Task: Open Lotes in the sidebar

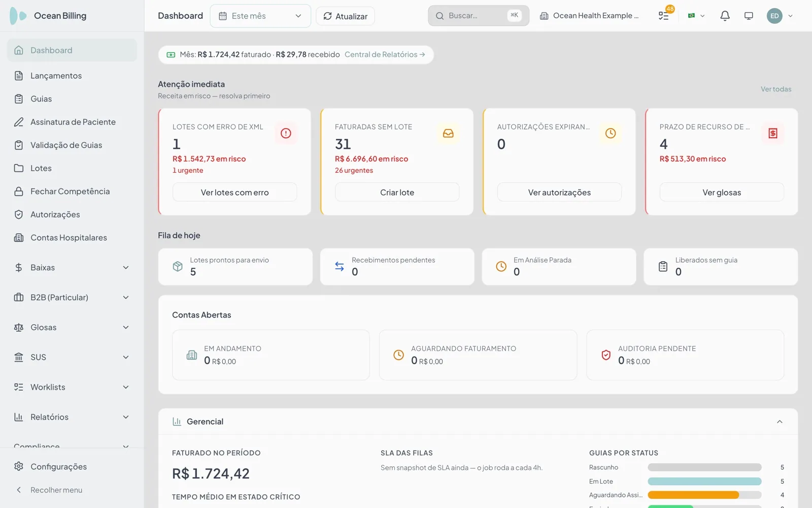Action: [x=72, y=168]
